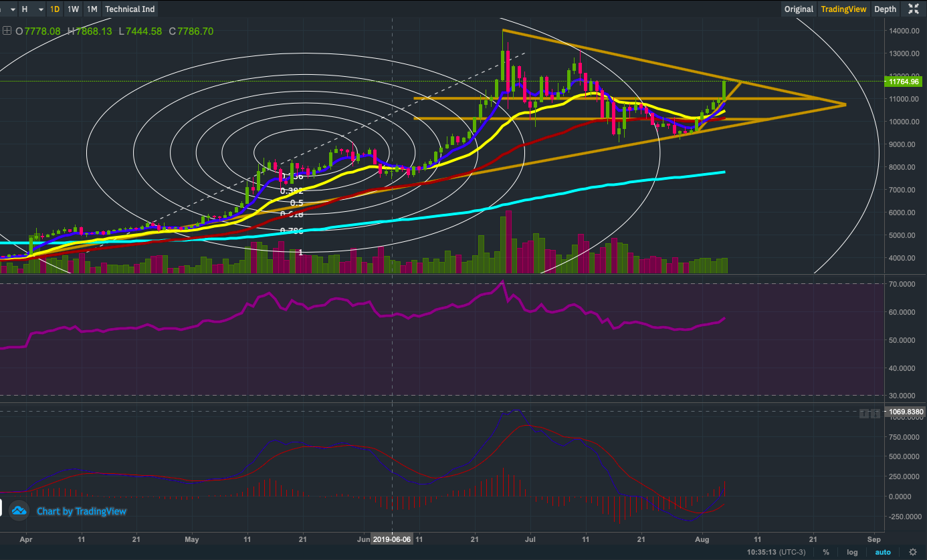
Task: Select the 1M timeframe
Action: click(92, 9)
